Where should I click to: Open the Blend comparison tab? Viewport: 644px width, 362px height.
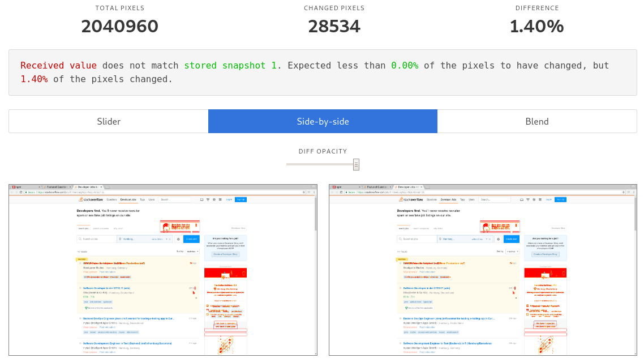[537, 121]
